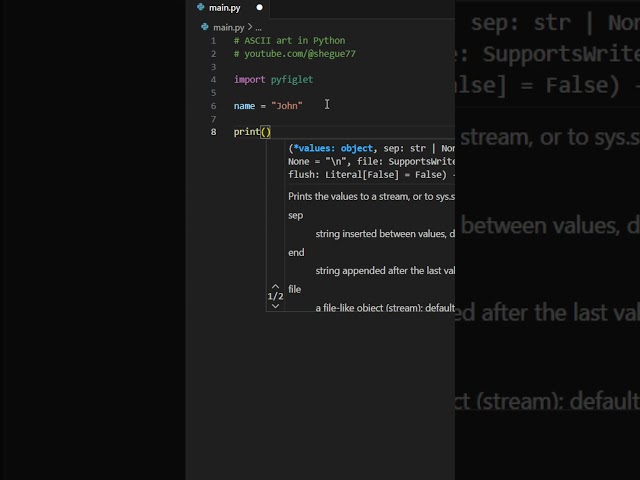
Task: Show previous signature with the up chevron
Action: (276, 287)
